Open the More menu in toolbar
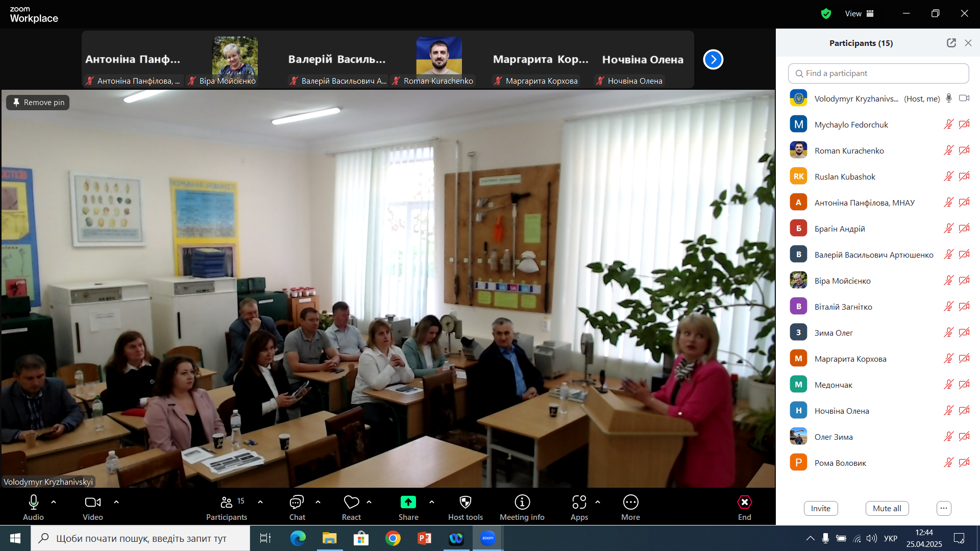 point(630,503)
